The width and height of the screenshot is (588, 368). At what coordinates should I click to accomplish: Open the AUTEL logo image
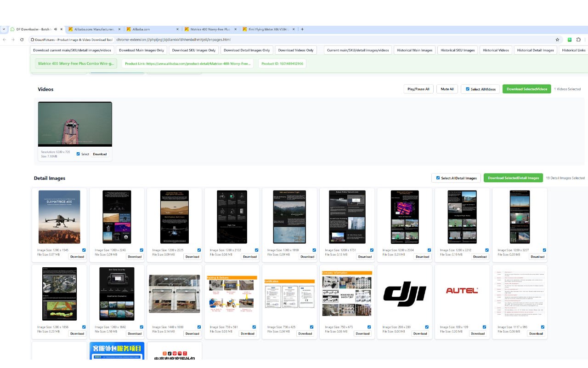click(462, 290)
